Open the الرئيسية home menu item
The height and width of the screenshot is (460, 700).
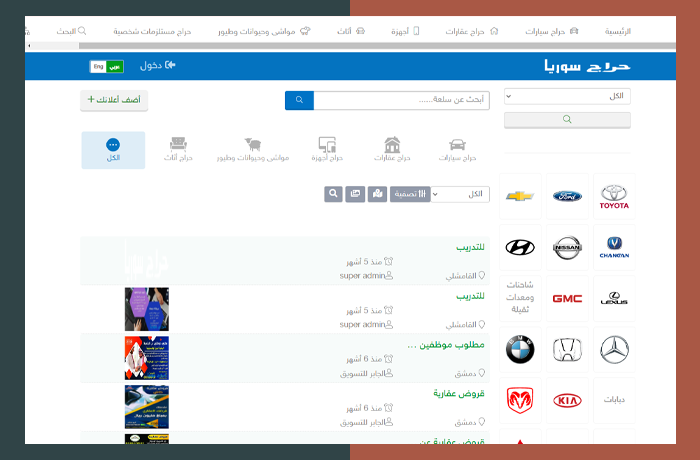click(x=617, y=31)
